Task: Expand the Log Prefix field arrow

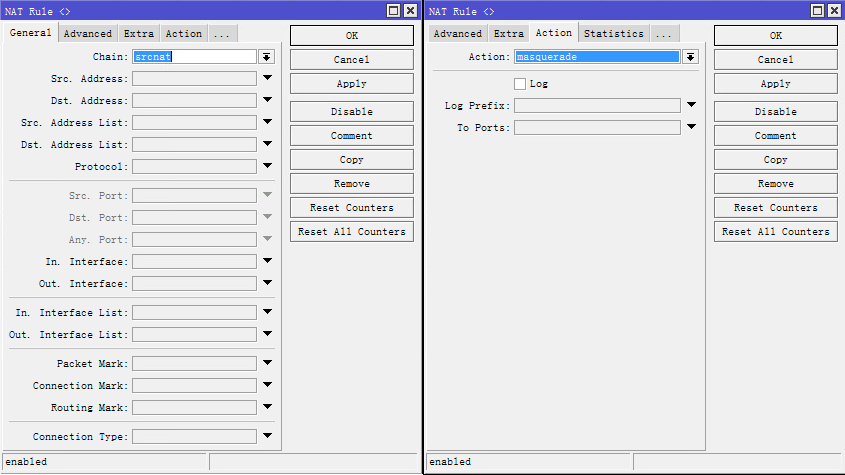Action: coord(690,105)
